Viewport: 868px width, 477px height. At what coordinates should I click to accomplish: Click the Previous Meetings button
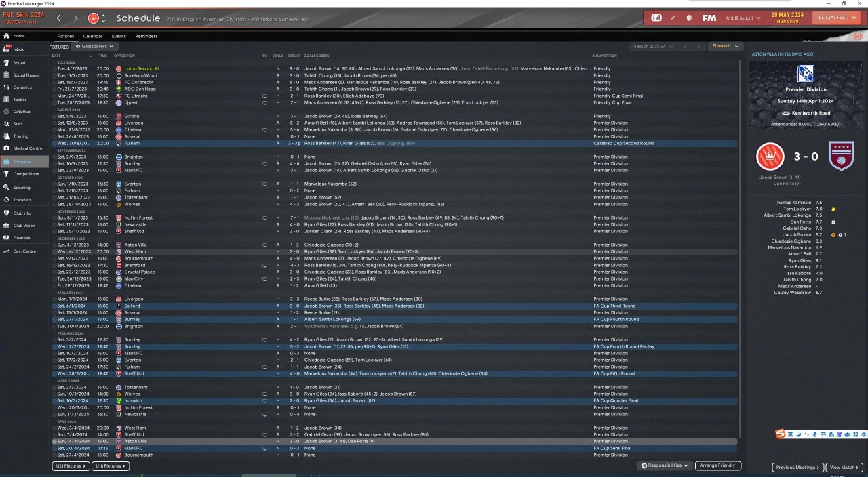[798, 468]
